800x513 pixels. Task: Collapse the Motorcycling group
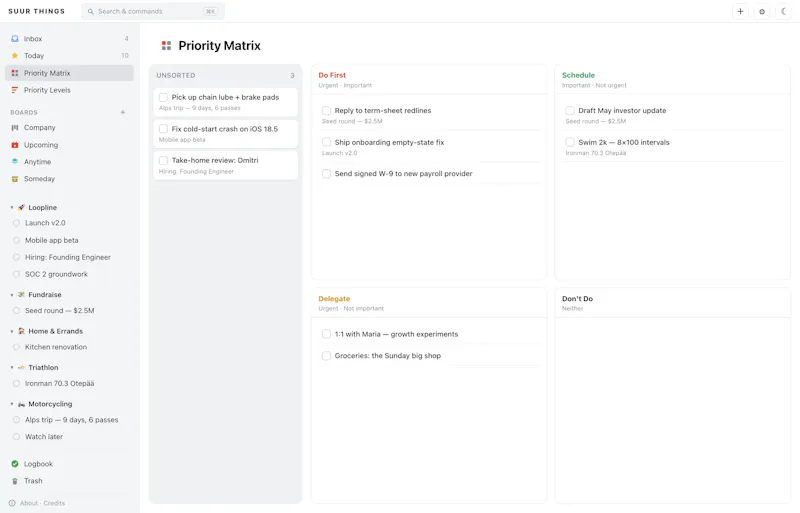click(12, 404)
